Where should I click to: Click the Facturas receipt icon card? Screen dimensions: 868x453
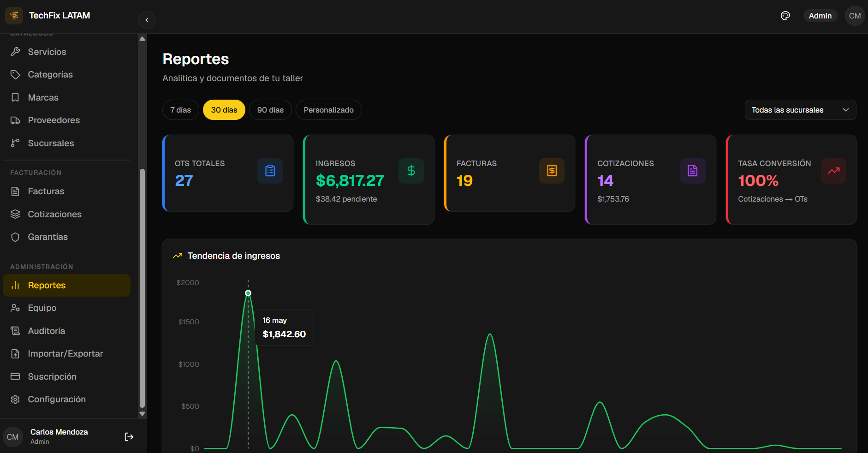[x=552, y=171]
